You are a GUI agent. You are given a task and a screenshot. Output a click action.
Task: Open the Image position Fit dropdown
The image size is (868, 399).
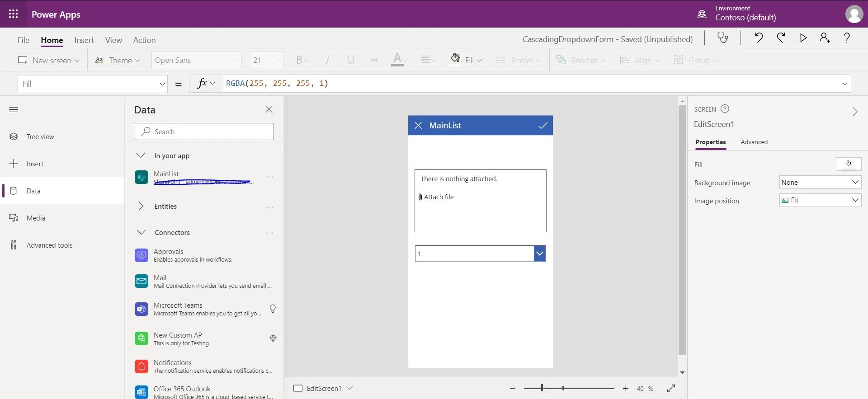[x=820, y=200]
